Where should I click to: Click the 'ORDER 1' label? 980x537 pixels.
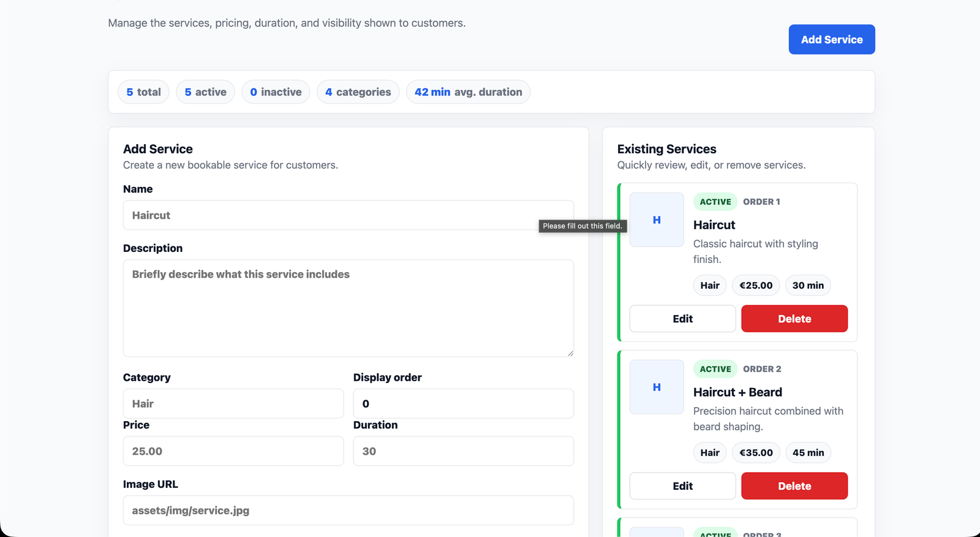pos(761,202)
